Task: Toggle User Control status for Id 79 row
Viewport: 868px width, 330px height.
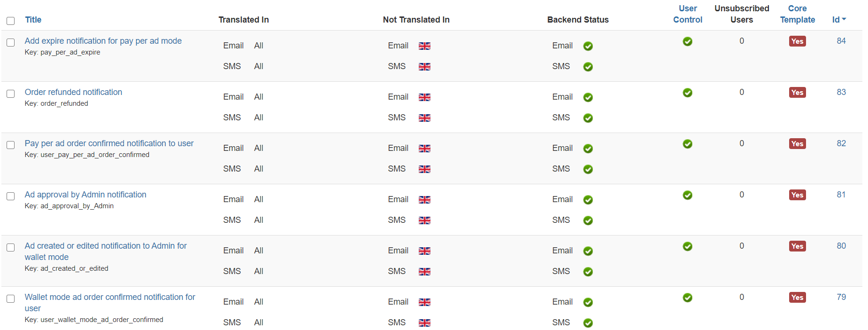Action: tap(687, 298)
